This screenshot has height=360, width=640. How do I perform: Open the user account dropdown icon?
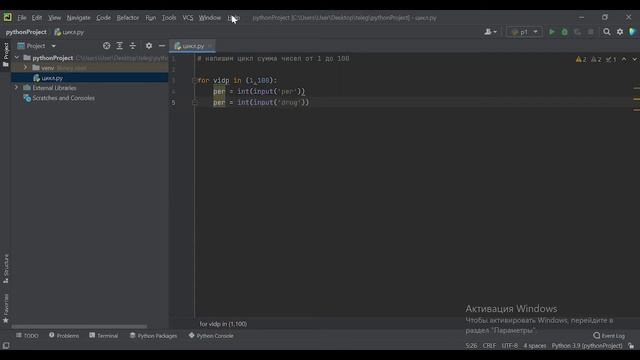coord(490,32)
